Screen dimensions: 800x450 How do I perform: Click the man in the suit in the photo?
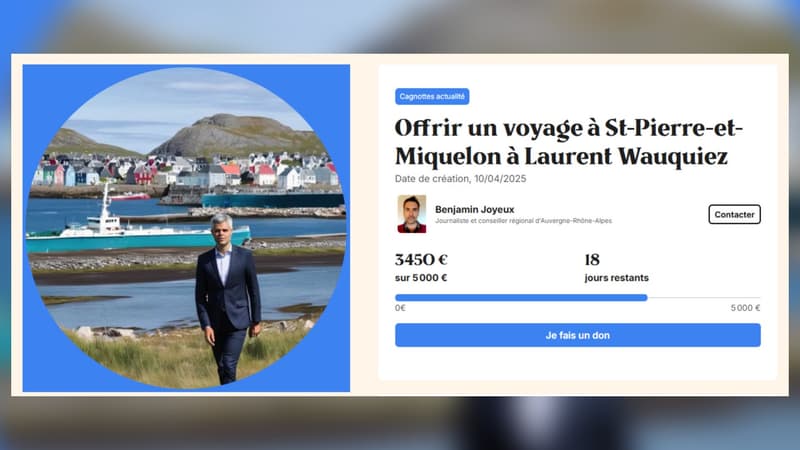pos(228,298)
